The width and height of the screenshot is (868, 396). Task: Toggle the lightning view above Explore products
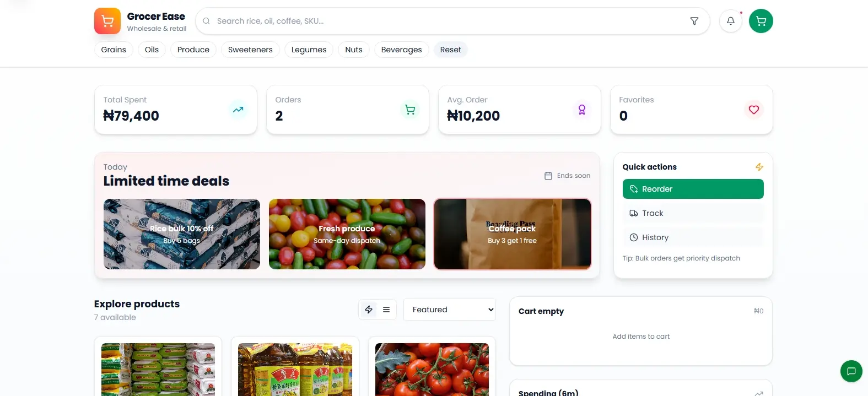(x=369, y=309)
